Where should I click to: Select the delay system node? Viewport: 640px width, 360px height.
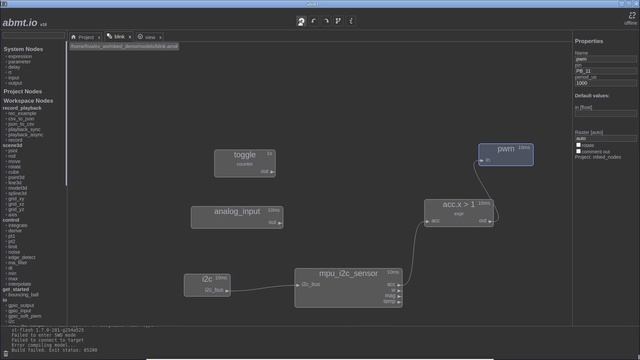coord(13,67)
